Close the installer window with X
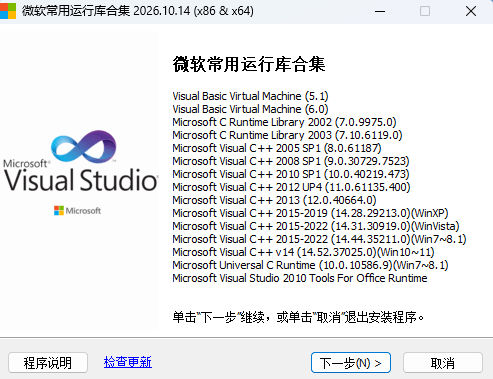 (471, 11)
